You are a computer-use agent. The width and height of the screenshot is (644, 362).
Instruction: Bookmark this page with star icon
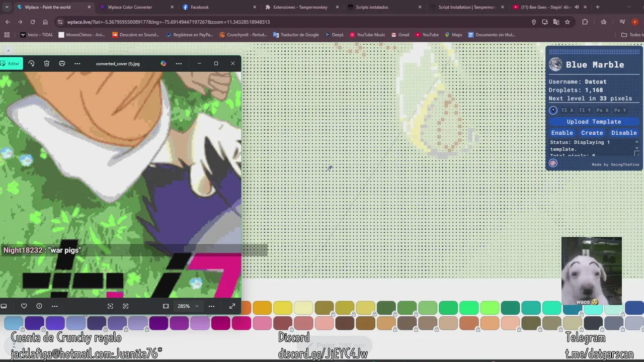[567, 22]
